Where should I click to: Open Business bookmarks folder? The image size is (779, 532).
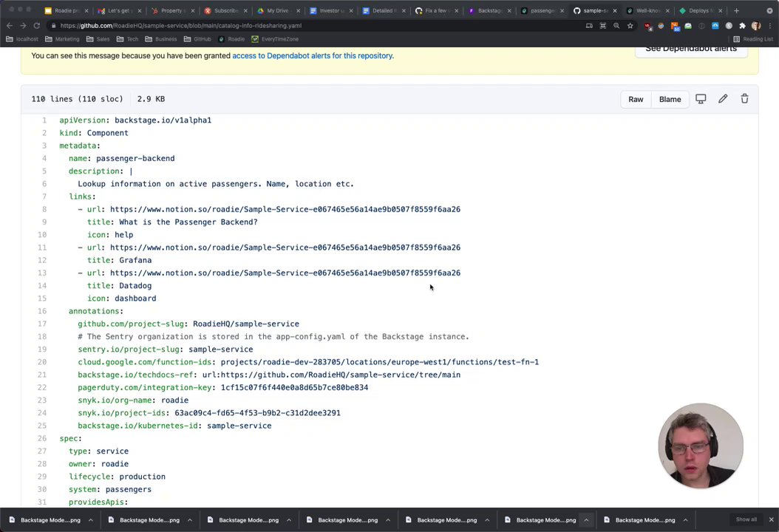tap(161, 39)
